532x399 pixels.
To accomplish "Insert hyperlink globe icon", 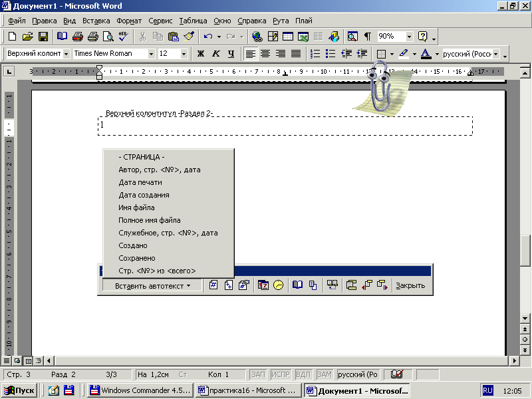I will tap(257, 37).
